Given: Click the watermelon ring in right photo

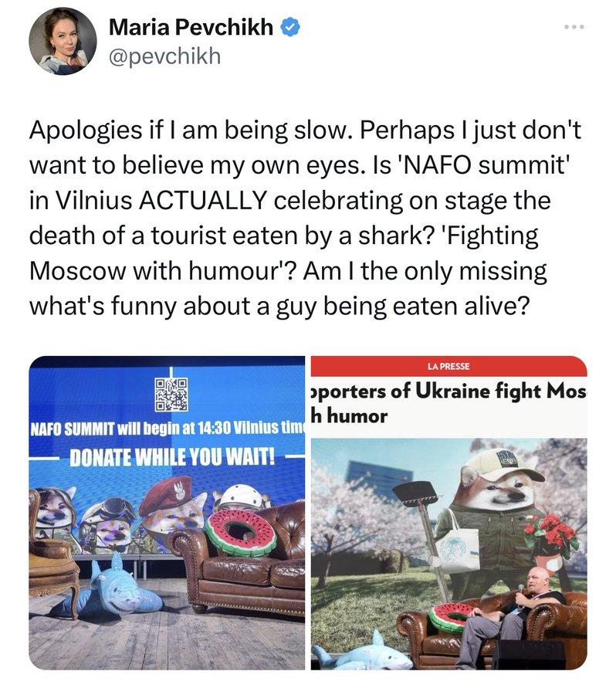Looking at the screenshot, I should pyautogui.click(x=454, y=618).
